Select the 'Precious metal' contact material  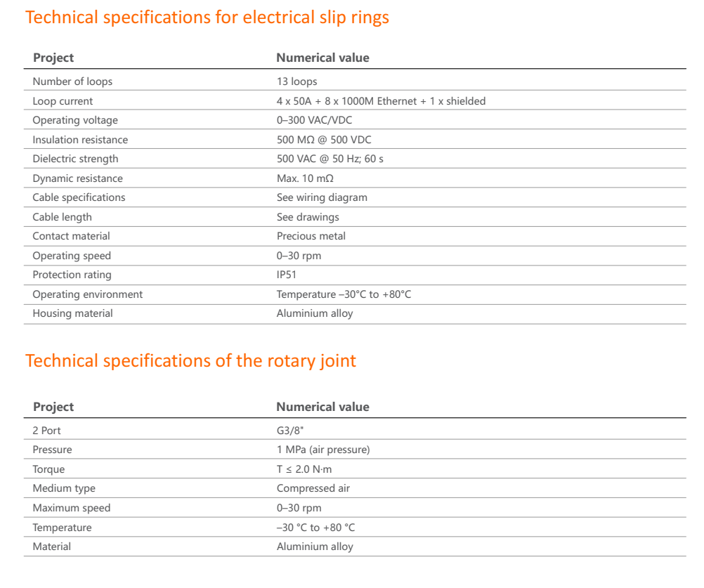pyautogui.click(x=311, y=237)
